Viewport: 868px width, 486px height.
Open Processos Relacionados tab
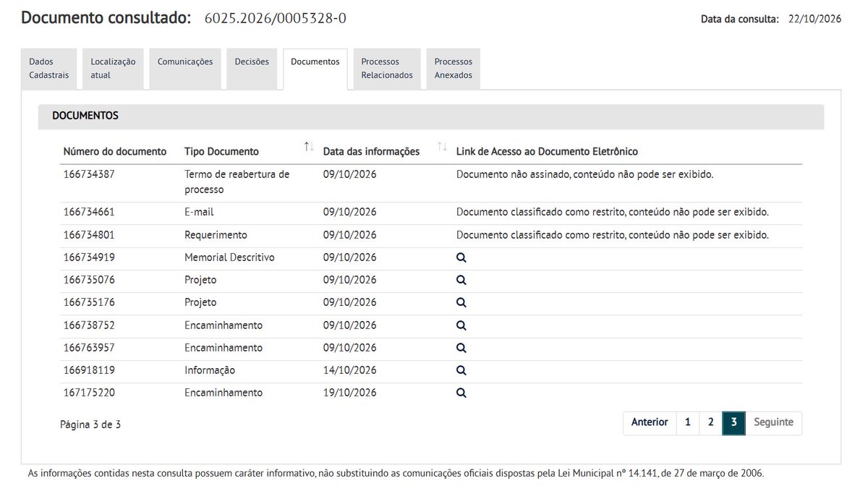[387, 69]
